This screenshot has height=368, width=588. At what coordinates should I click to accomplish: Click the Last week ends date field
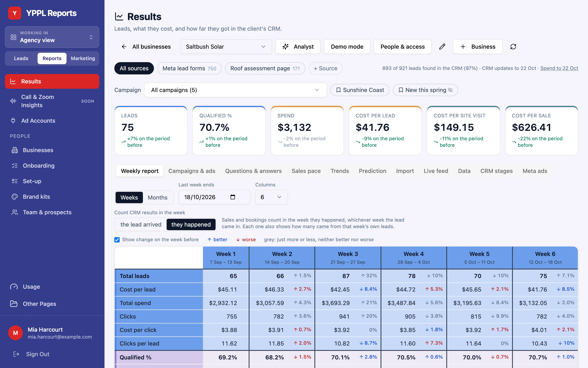pyautogui.click(x=214, y=197)
